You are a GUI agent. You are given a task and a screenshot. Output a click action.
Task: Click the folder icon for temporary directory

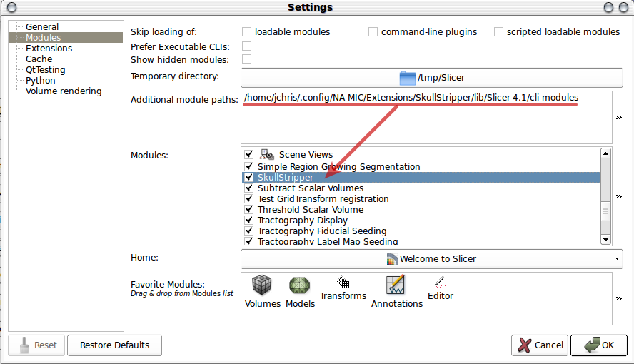pos(407,78)
